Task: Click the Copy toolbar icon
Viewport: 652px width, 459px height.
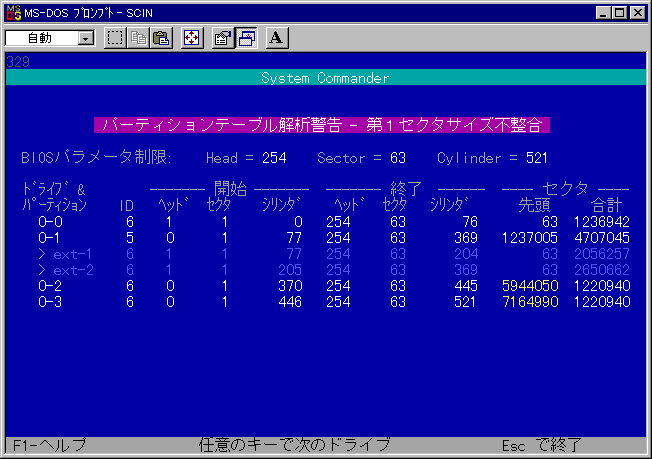Action: (138, 38)
